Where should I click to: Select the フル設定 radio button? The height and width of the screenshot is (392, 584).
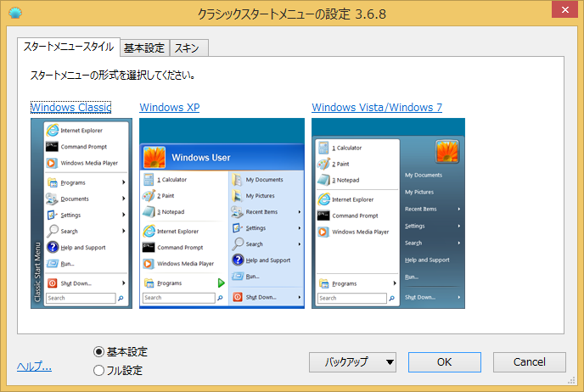click(x=99, y=370)
